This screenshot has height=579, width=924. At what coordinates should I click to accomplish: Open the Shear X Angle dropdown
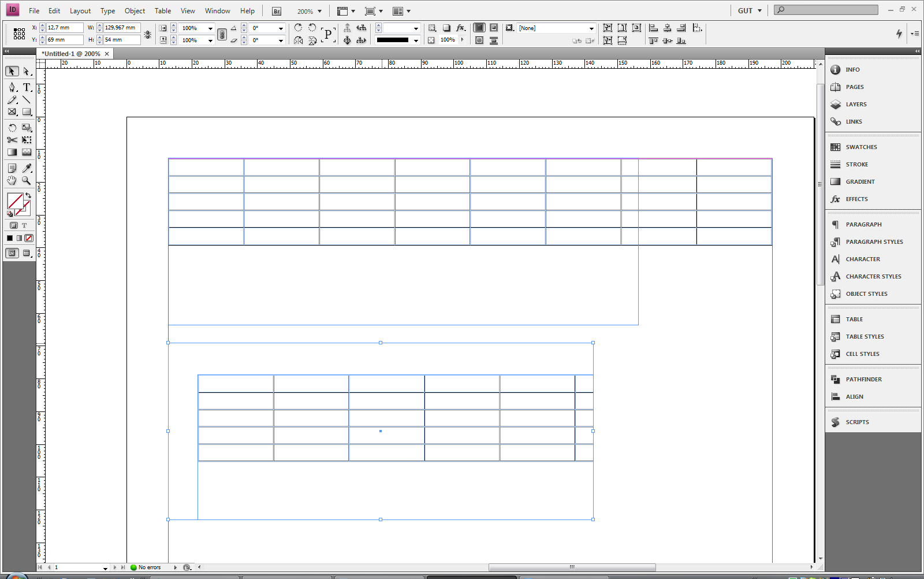281,40
